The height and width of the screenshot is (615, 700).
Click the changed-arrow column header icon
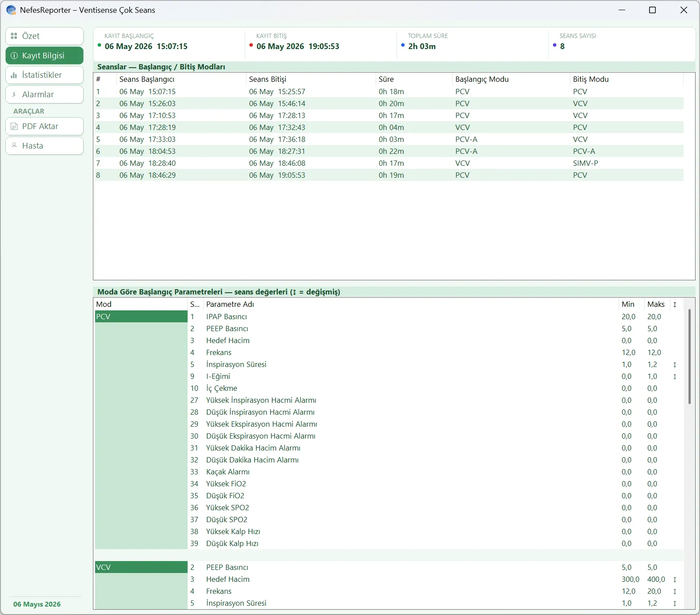(x=675, y=304)
